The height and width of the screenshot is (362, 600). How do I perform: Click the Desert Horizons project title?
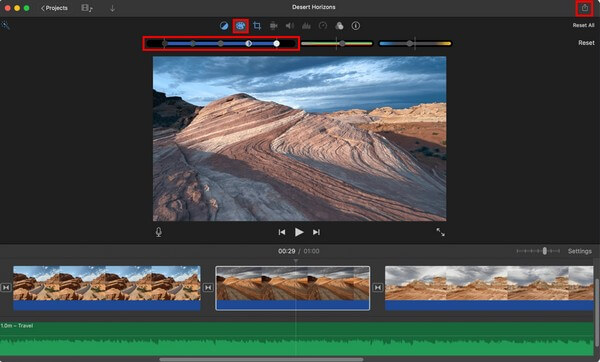[x=313, y=7]
